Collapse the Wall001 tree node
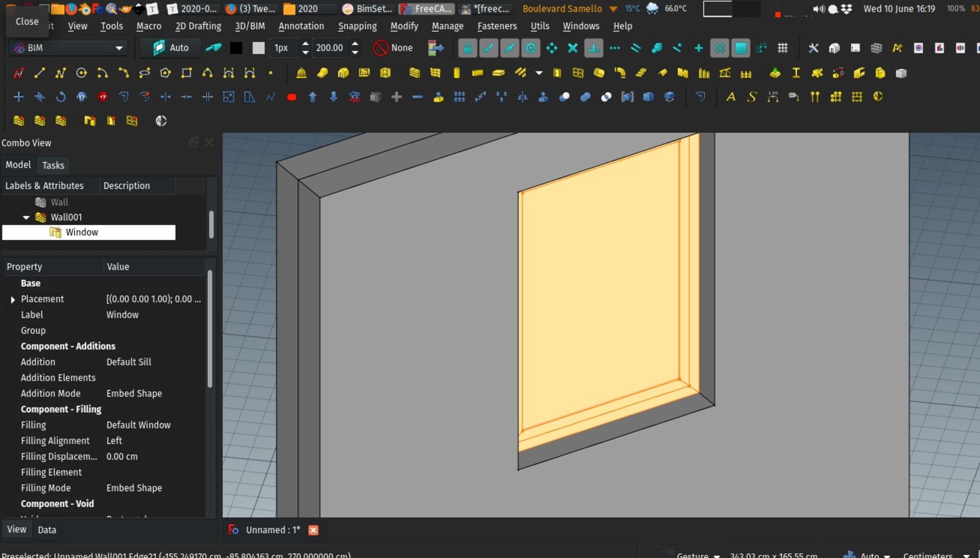This screenshot has height=558, width=980. click(x=26, y=217)
